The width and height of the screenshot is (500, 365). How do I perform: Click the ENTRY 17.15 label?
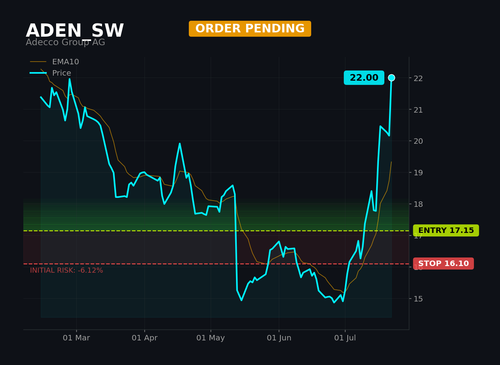(x=446, y=230)
